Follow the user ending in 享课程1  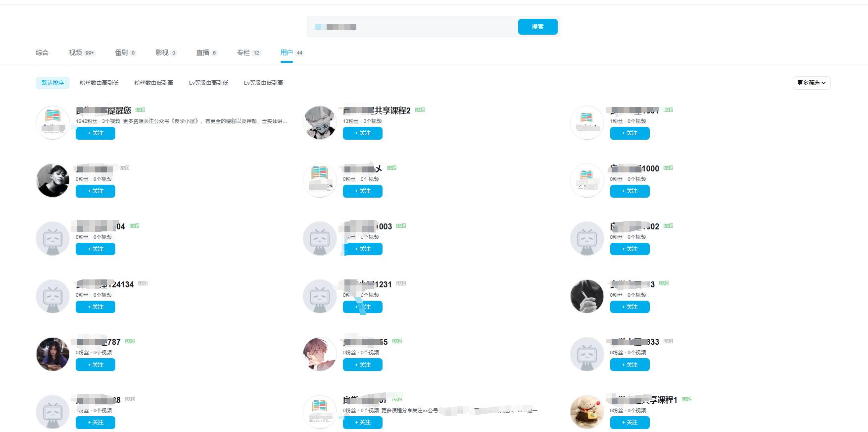(630, 423)
